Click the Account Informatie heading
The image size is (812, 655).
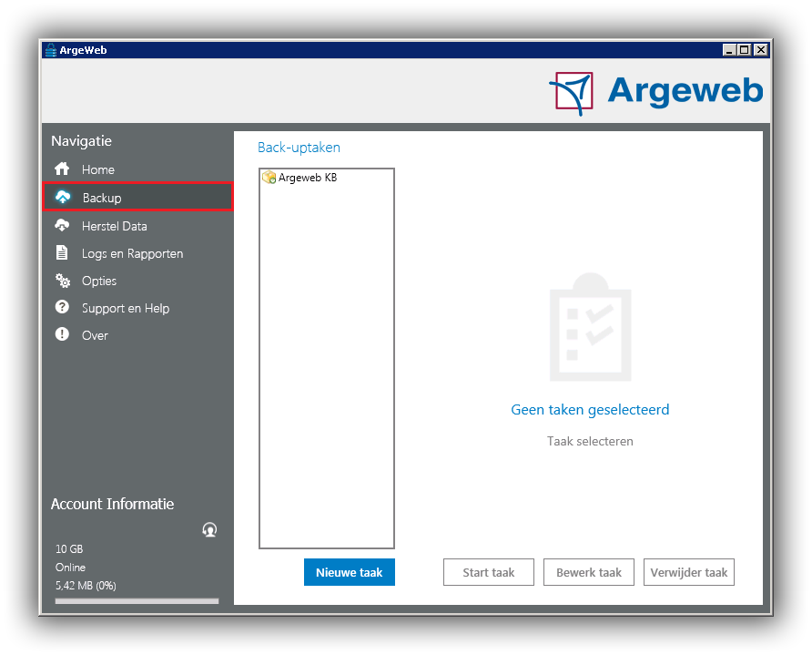click(x=112, y=504)
